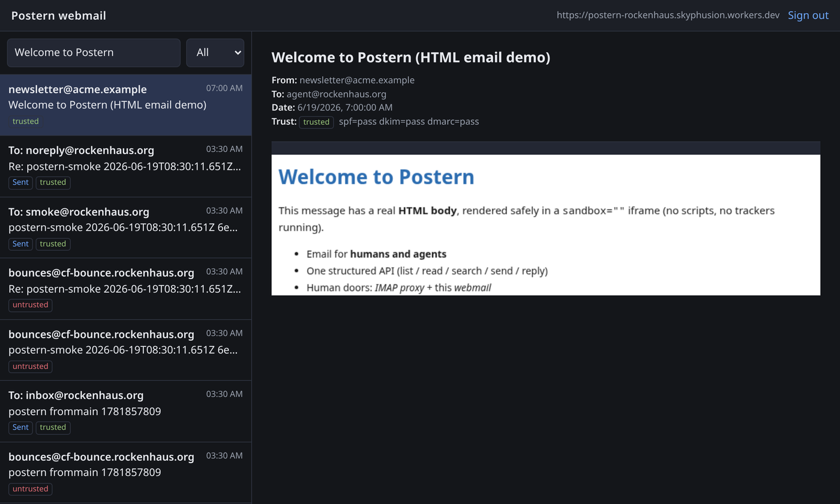The height and width of the screenshot is (504, 840).
Task: Click the trusted badge in the Trust header row
Action: 316,122
